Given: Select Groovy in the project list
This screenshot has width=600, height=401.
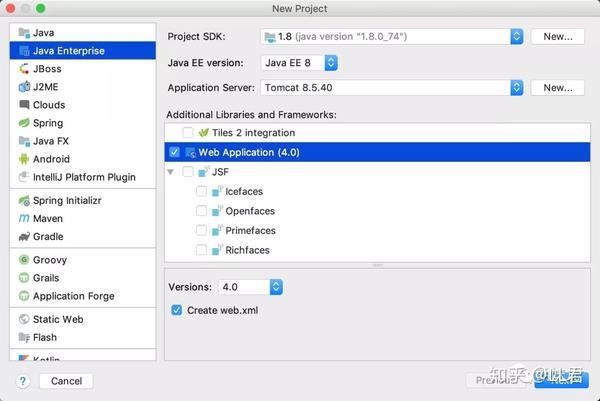Looking at the screenshot, I should pyautogui.click(x=83, y=260).
